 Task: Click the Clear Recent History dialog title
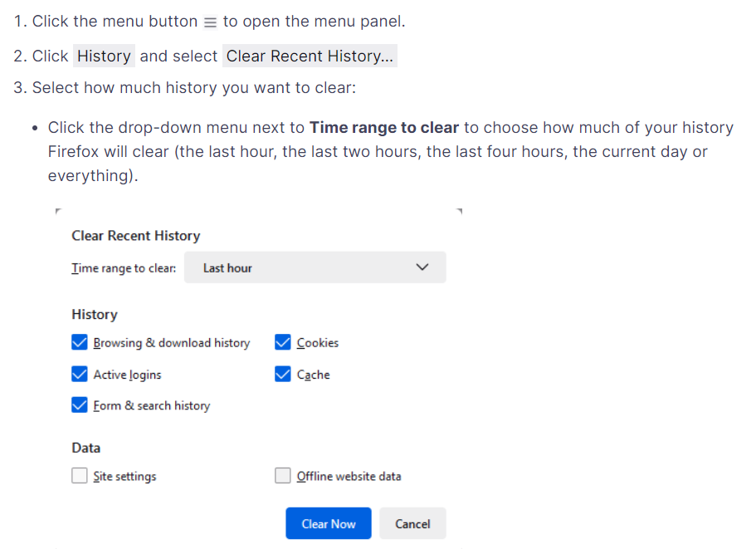point(136,236)
